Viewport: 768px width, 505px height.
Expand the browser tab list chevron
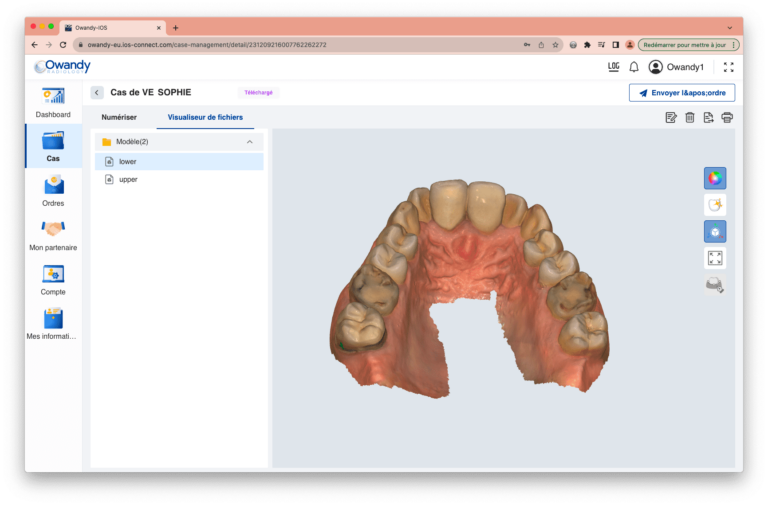[729, 28]
